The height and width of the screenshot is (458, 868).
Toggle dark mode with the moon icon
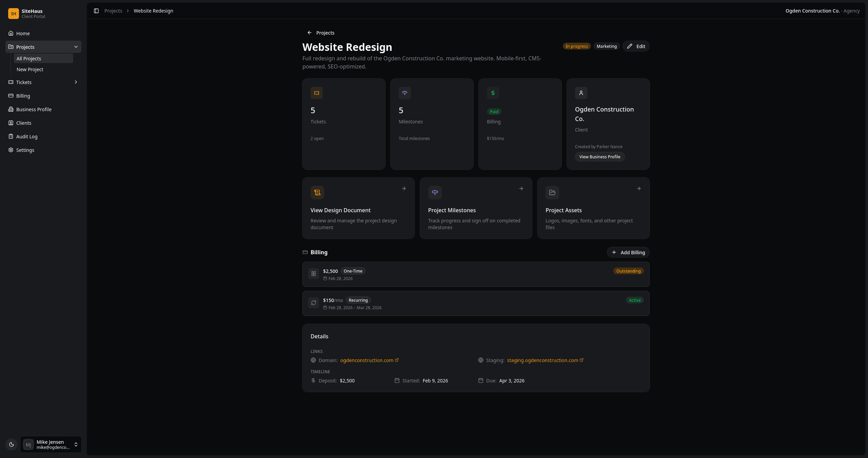(12, 444)
